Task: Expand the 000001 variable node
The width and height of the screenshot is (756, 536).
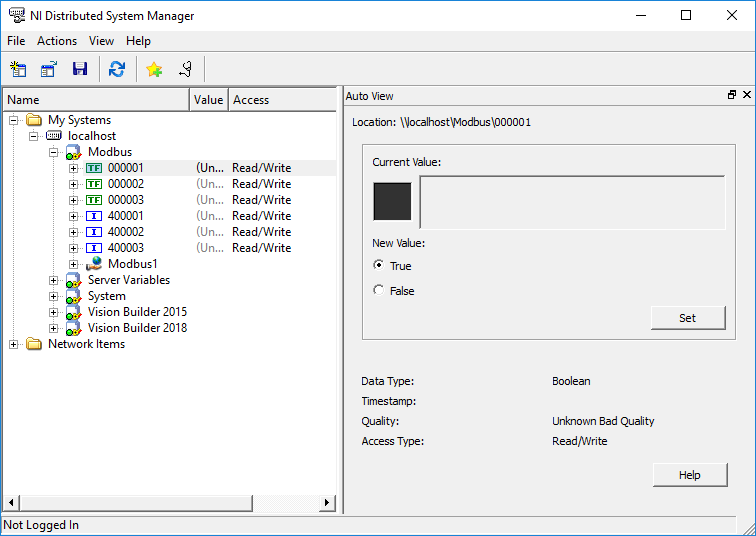Action: point(73,168)
